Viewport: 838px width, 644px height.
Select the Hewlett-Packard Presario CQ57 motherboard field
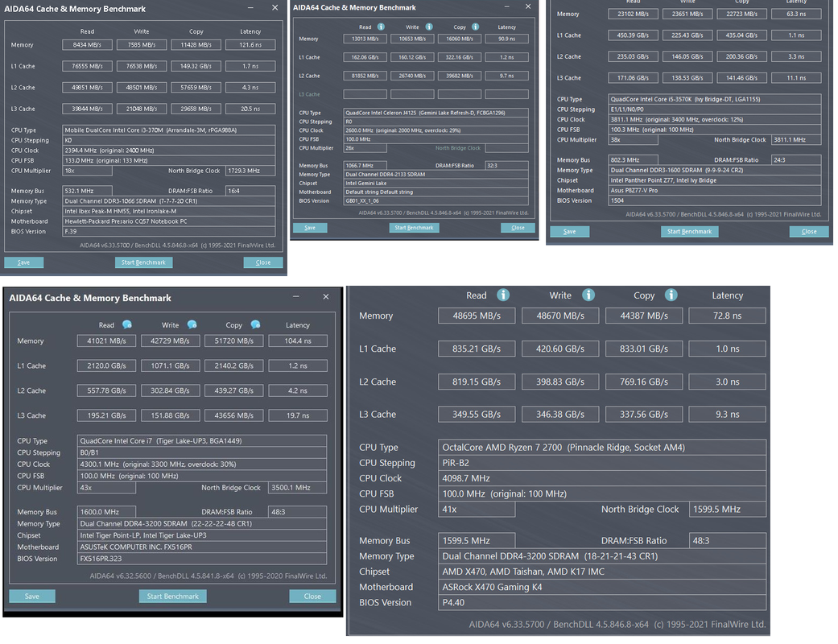tap(169, 221)
